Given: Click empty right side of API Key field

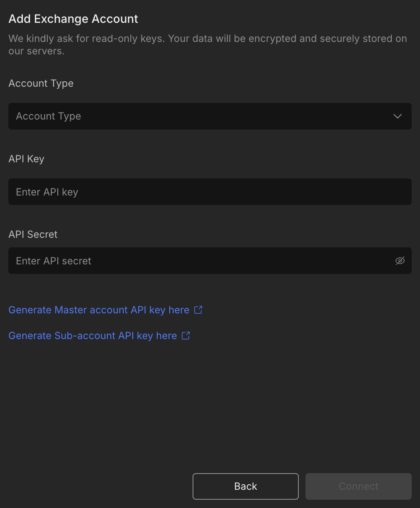Looking at the screenshot, I should 332,192.
